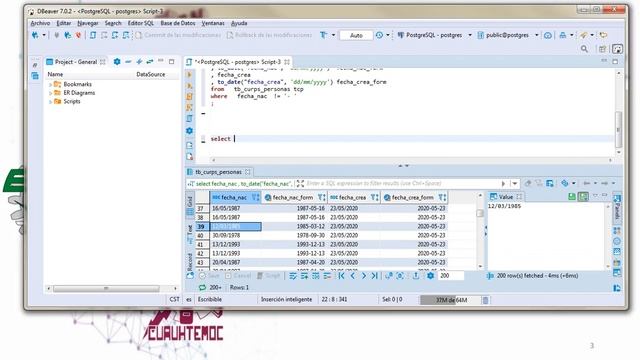Open the filter history dropdown arrow
The width and height of the screenshot is (640, 360).
(x=514, y=184)
